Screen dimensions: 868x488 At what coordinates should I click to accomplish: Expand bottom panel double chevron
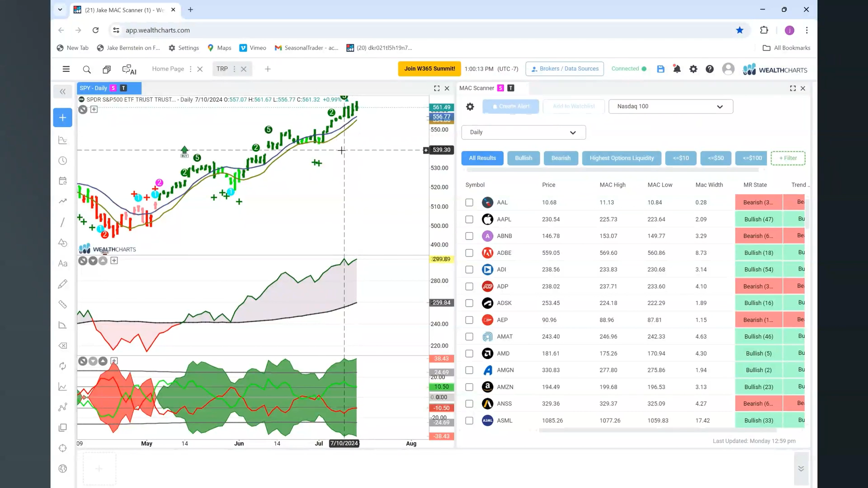coord(801,469)
